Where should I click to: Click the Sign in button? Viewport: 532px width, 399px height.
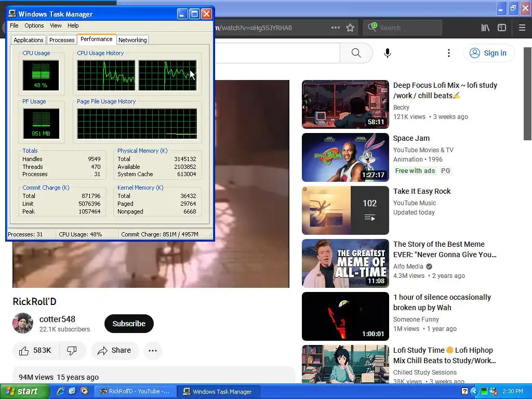point(488,53)
